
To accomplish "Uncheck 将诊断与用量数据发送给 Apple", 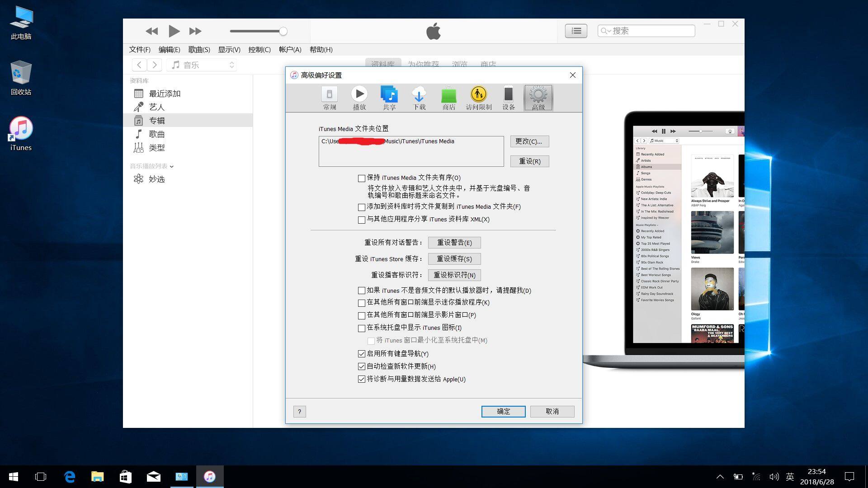I will (x=362, y=379).
